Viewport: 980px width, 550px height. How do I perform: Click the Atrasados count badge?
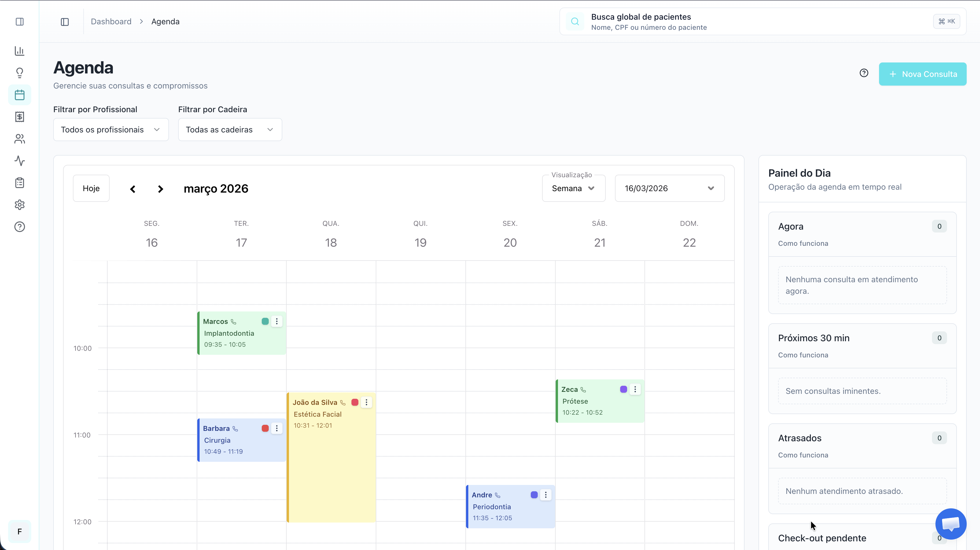coord(939,438)
